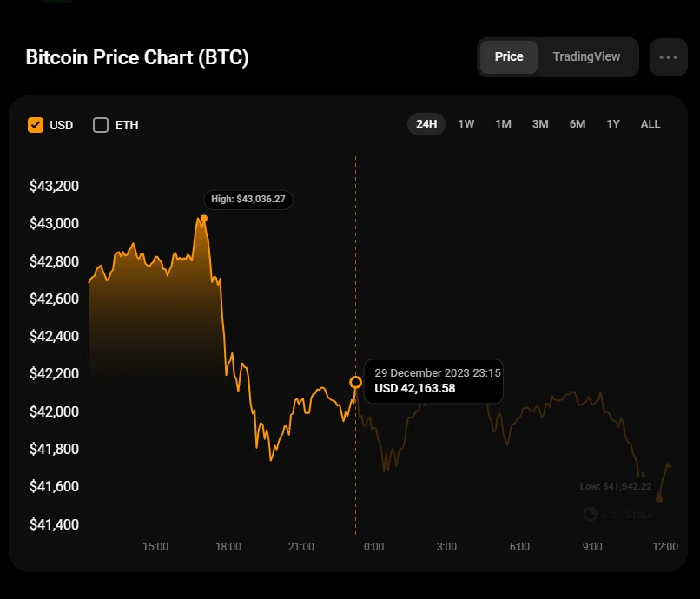Choose the 3M time range
Screen dimensions: 700x599
tap(540, 124)
